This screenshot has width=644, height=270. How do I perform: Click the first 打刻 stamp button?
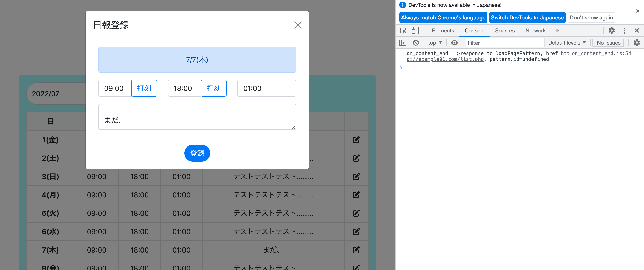[x=144, y=88]
